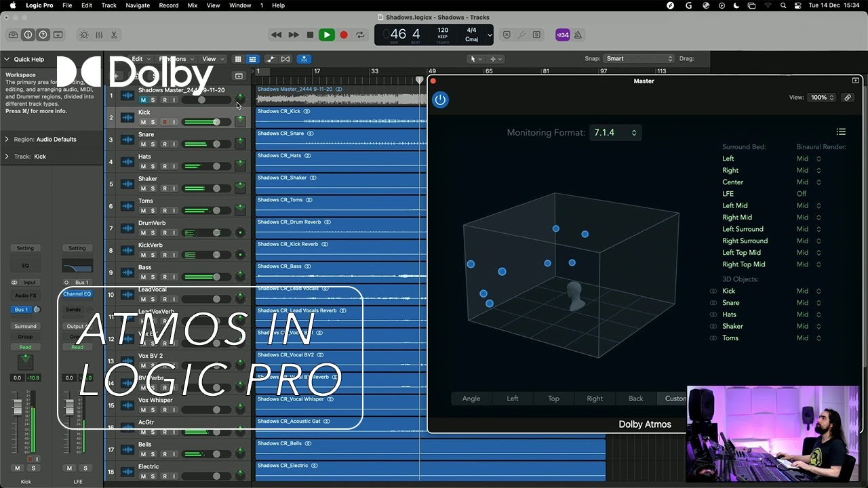Viewport: 868px width, 488px height.
Task: Open the secondary tool menu
Action: point(496,59)
